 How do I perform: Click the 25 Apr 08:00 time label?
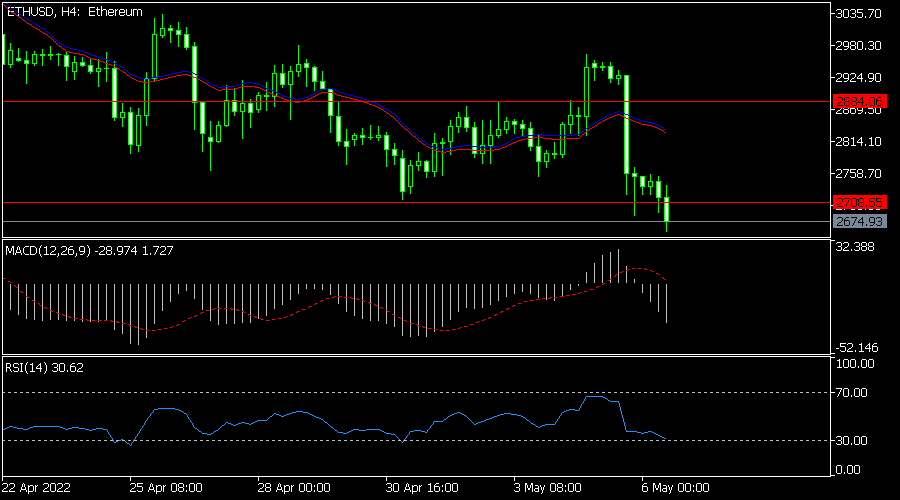pos(166,488)
